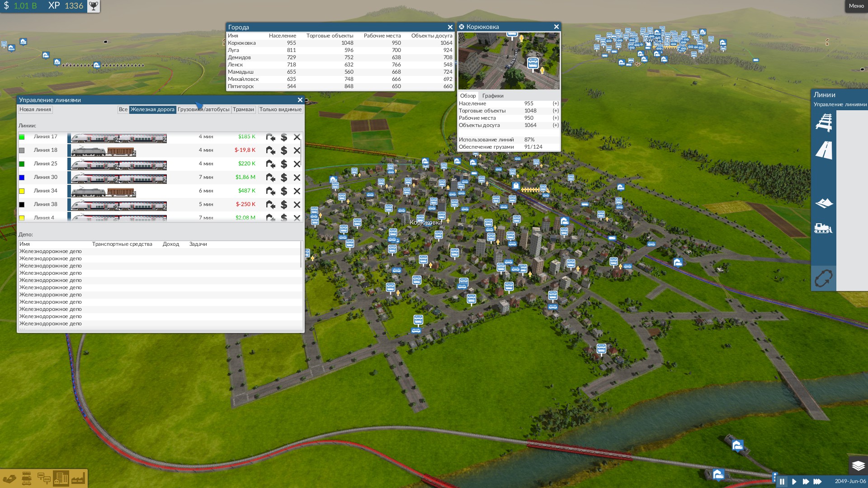The height and width of the screenshot is (488, 868).
Task: Select the Железная дорога filter tab
Action: (152, 109)
